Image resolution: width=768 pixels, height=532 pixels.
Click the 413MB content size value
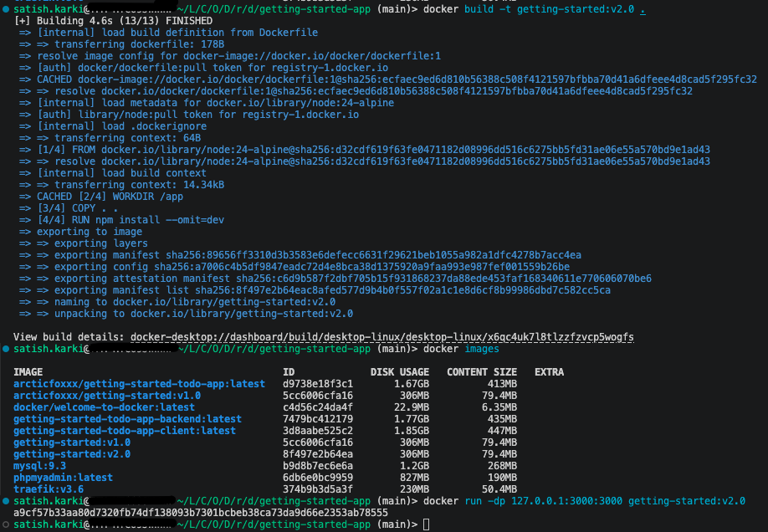tap(502, 384)
